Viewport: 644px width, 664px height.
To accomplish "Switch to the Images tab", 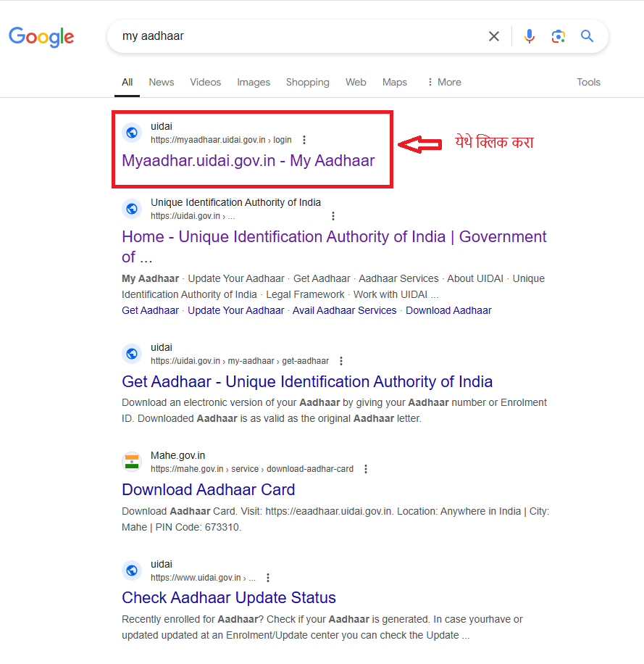I will tap(254, 82).
